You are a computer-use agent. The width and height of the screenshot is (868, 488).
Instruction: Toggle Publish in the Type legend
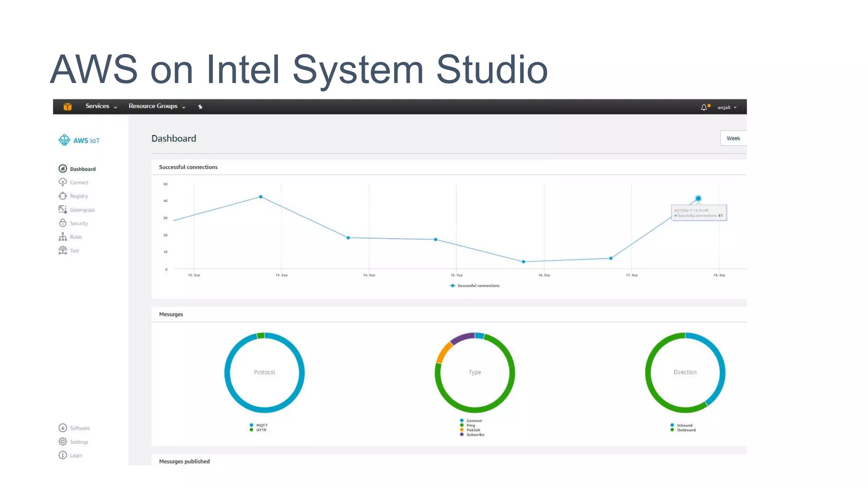[x=470, y=430]
